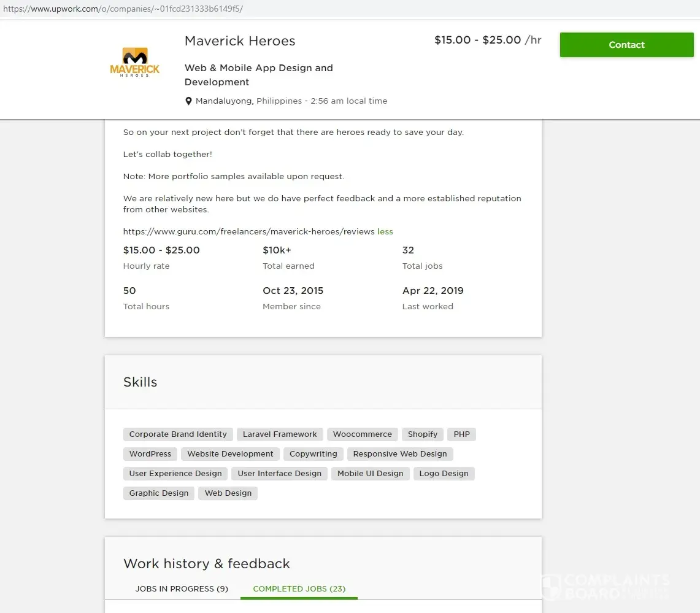Click the Mobile UI Design tag

pyautogui.click(x=370, y=474)
